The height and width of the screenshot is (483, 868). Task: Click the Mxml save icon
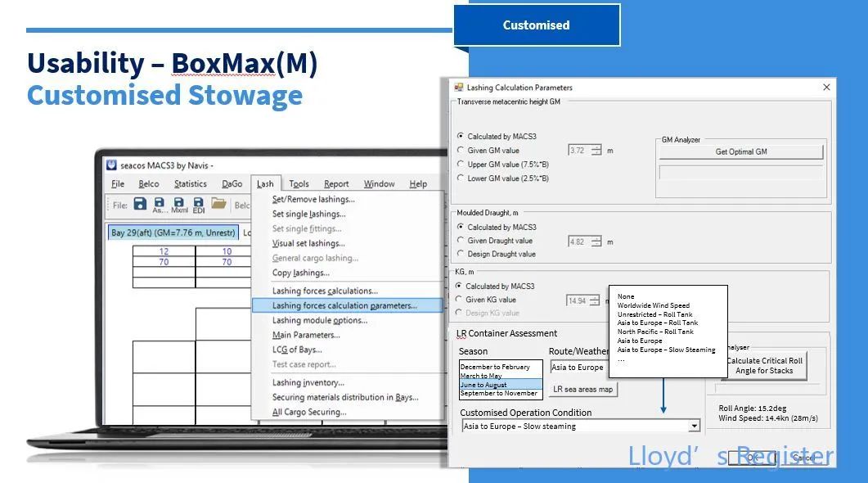pos(179,205)
